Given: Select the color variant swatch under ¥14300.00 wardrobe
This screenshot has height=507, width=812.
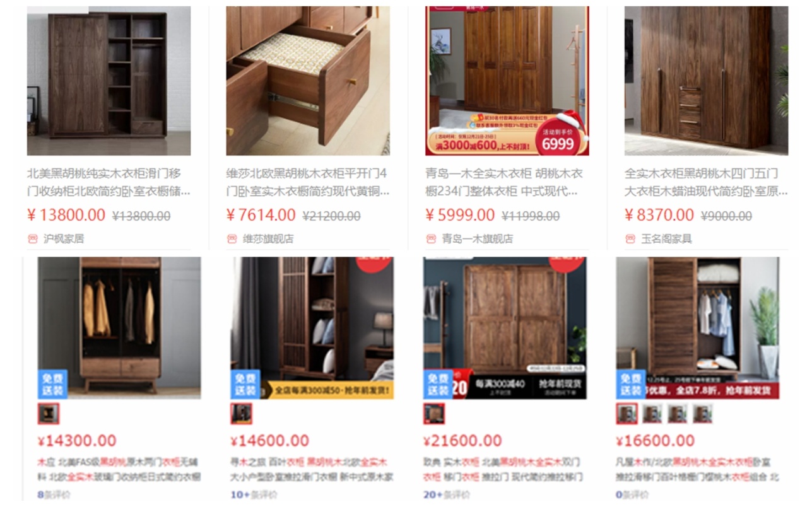Looking at the screenshot, I should click(x=49, y=414).
